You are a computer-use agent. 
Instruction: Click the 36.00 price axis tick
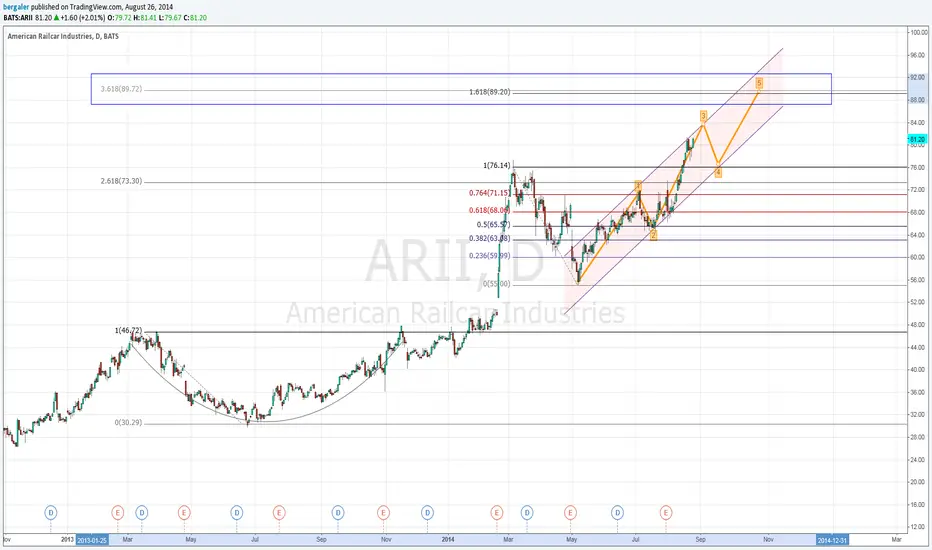pos(918,392)
